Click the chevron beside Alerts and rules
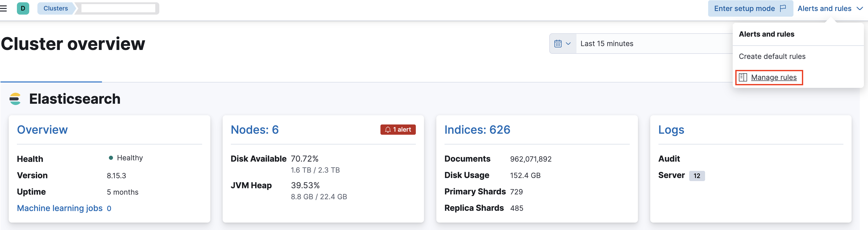Screen dimensions: 868x230 coord(860,8)
